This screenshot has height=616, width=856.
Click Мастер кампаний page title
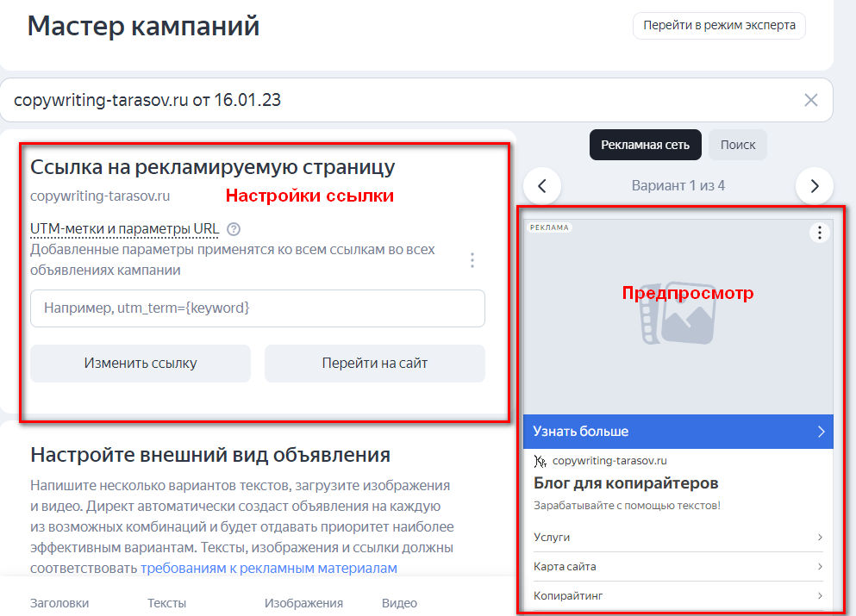[144, 26]
